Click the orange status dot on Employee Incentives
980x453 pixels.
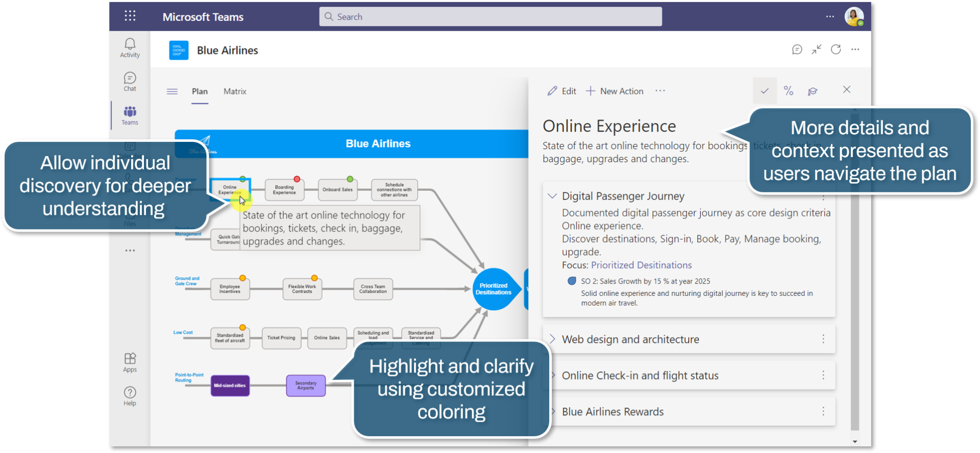(x=243, y=278)
